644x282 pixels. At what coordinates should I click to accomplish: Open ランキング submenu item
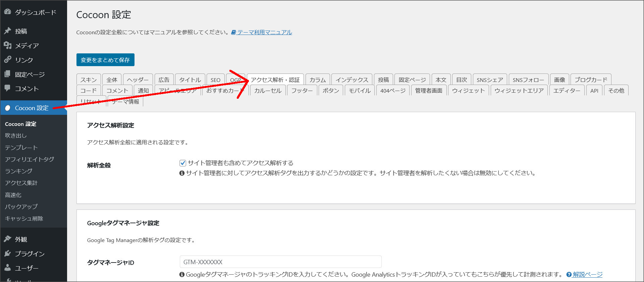coord(19,171)
